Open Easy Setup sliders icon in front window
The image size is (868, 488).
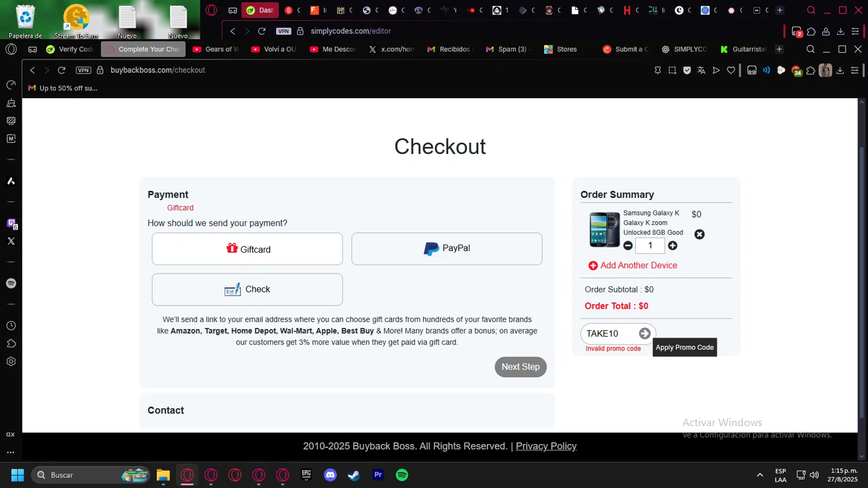coord(855,70)
